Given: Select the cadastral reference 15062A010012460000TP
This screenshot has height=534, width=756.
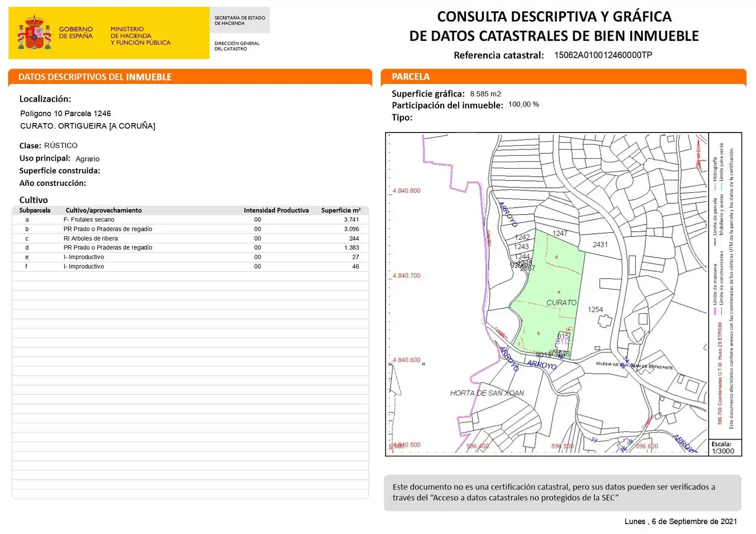Looking at the screenshot, I should 603,55.
